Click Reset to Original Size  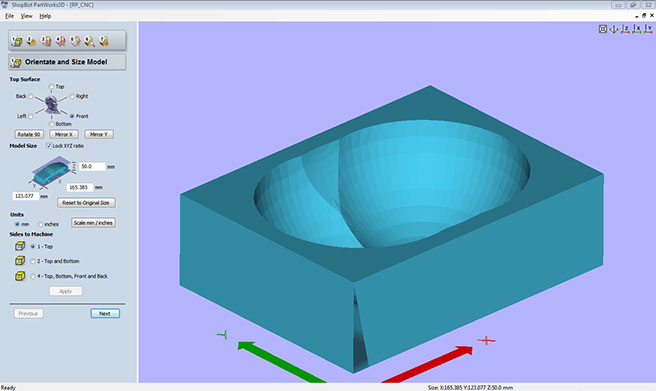[x=86, y=203]
